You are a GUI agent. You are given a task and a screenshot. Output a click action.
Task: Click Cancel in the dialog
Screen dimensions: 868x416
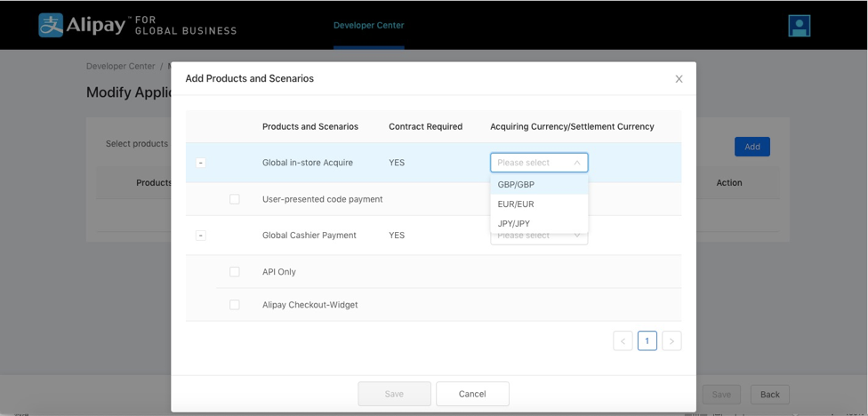click(472, 394)
